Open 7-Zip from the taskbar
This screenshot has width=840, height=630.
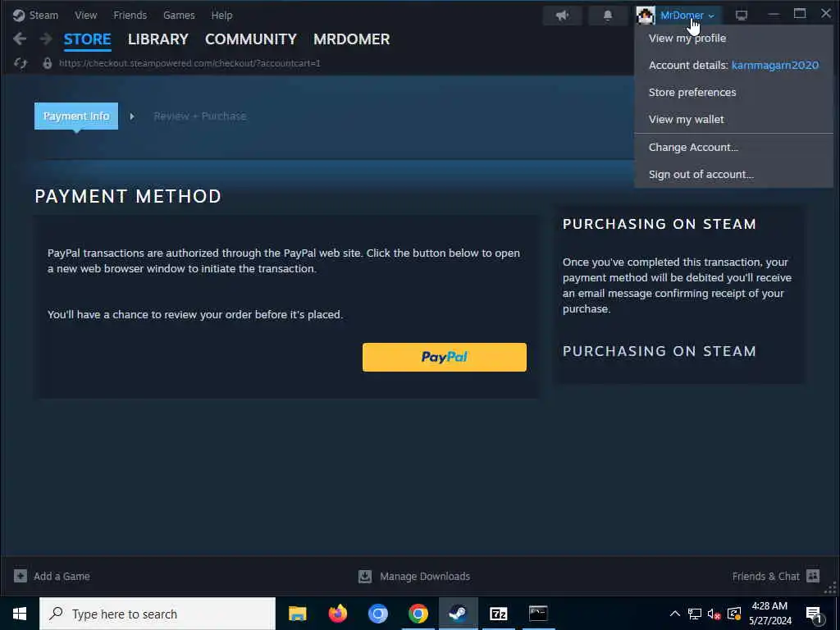pyautogui.click(x=498, y=614)
